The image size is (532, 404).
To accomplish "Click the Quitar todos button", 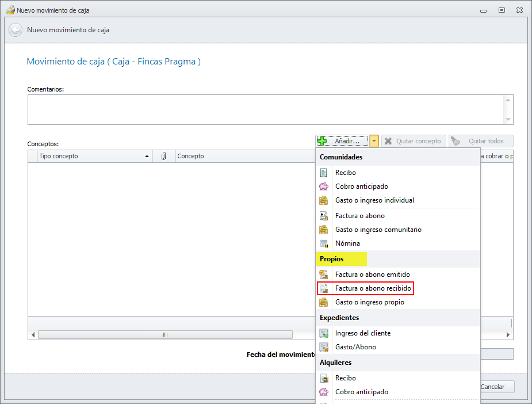I will click(481, 141).
